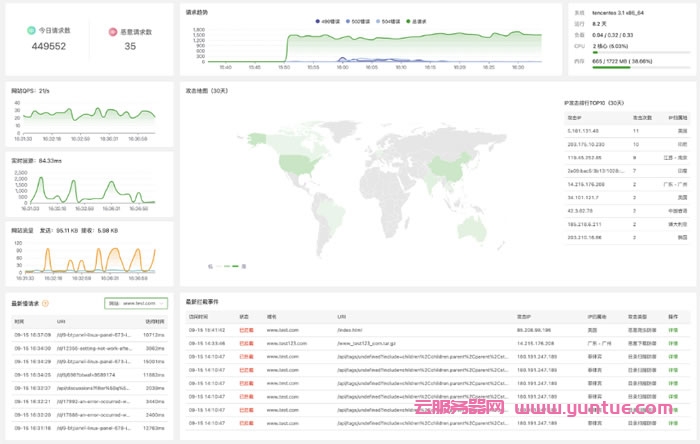The height and width of the screenshot is (444, 700).
Task: Click the red icon beside 恶意请求数
Action: coord(114,32)
